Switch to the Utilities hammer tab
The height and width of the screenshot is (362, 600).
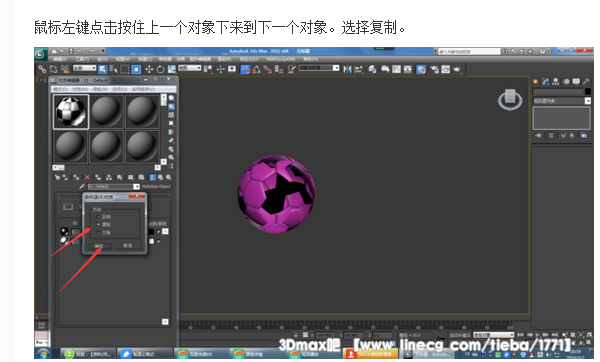coord(586,81)
